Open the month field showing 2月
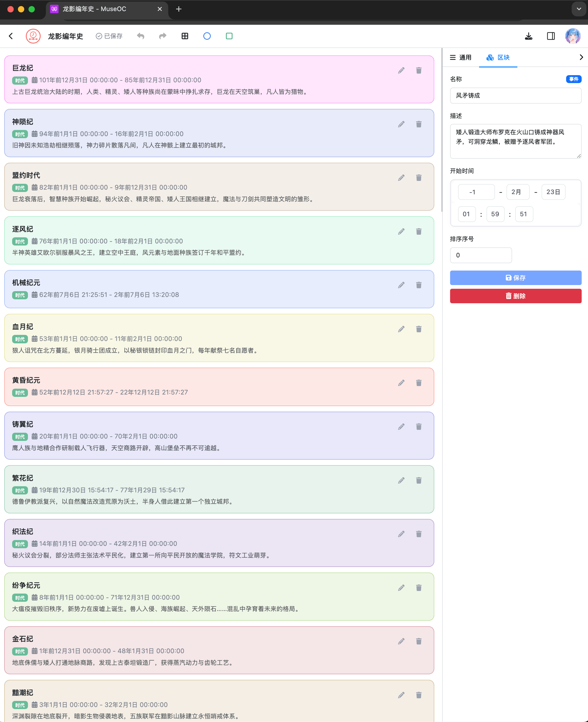Screen dimensions: 588x722 tap(518, 192)
